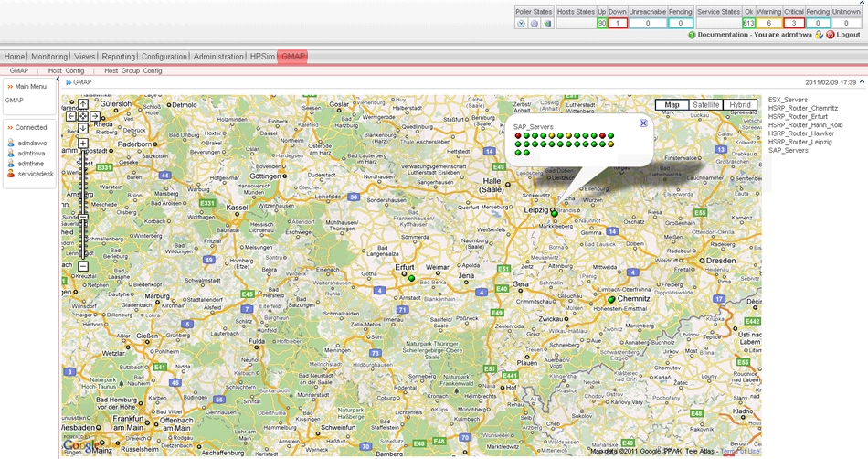Screen dimensions: 868x459
Task: Click first red status dot in SAP_Servers popup
Action: pyautogui.click(x=518, y=135)
